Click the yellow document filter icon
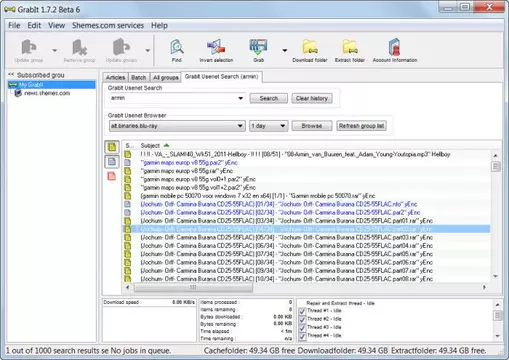The image size is (509, 360). pos(112,147)
